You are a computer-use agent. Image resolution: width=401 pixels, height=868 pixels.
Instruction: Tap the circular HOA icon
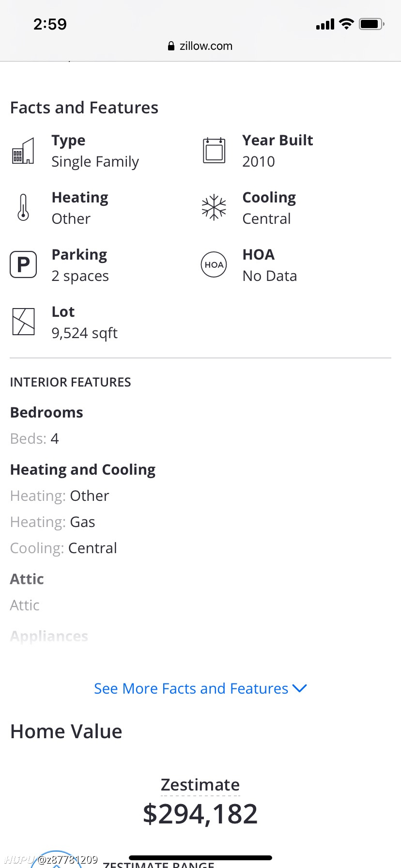pos(214,264)
